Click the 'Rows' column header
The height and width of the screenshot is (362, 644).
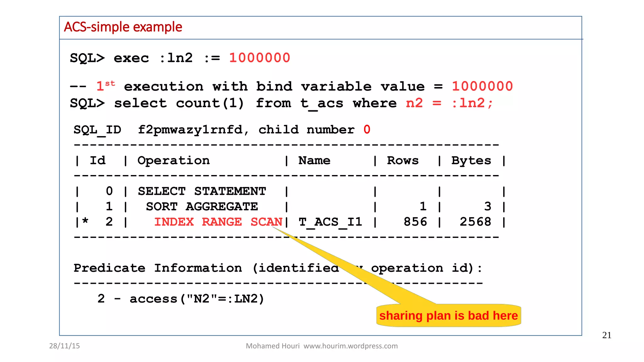pos(403,161)
